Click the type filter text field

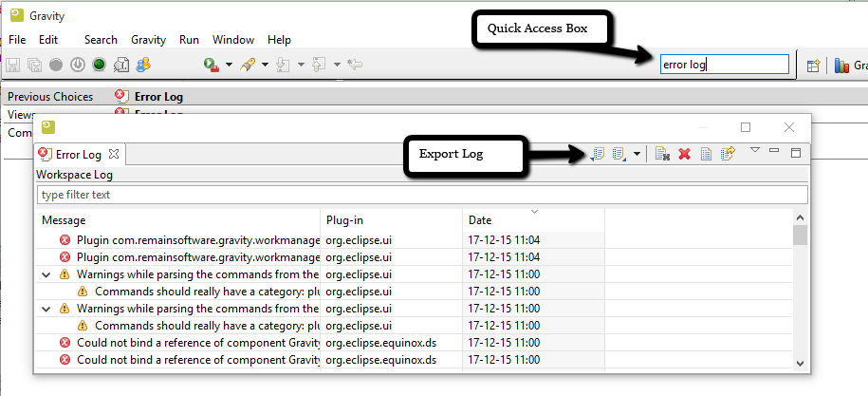tap(421, 195)
